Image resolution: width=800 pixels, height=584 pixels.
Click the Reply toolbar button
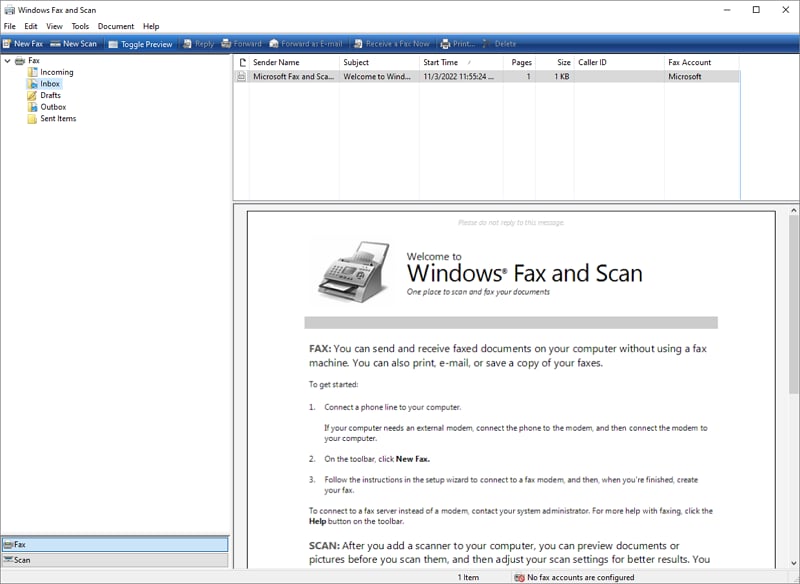pos(198,44)
